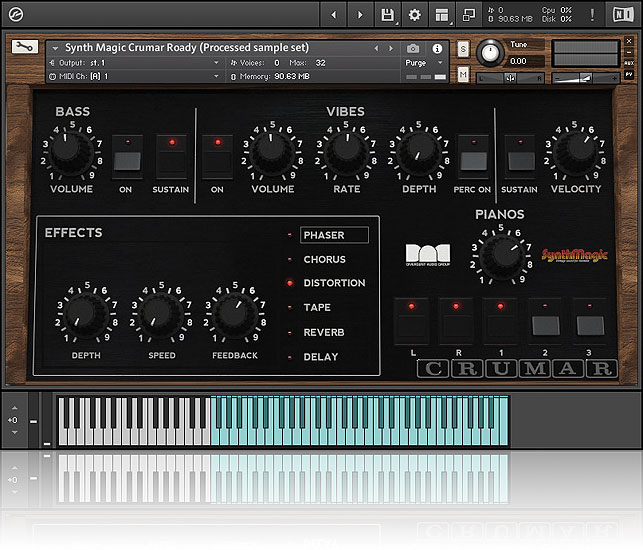Click the workspace layout panel icon
The width and height of the screenshot is (643, 550).
[442, 15]
